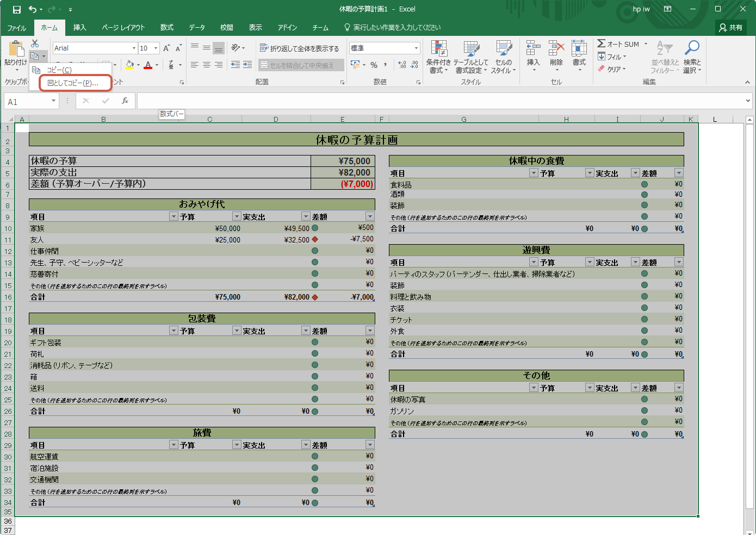Screen dimensions: 756x535
Task: Switch to the 数式 ribbon tab
Action: 167,28
